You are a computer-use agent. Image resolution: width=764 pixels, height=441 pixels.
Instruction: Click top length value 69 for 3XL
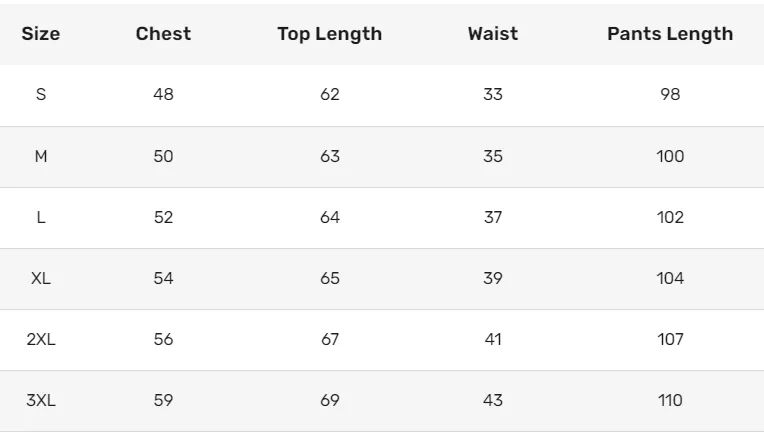point(330,400)
